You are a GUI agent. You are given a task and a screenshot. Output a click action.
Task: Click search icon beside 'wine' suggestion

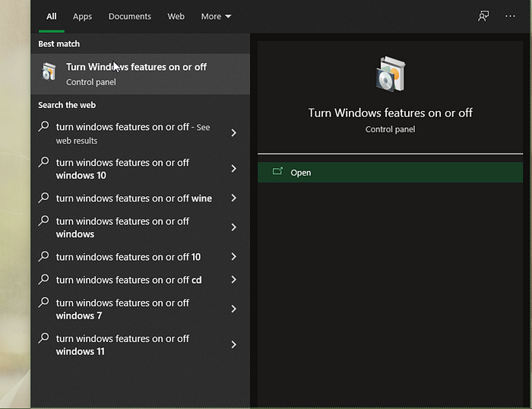44,198
